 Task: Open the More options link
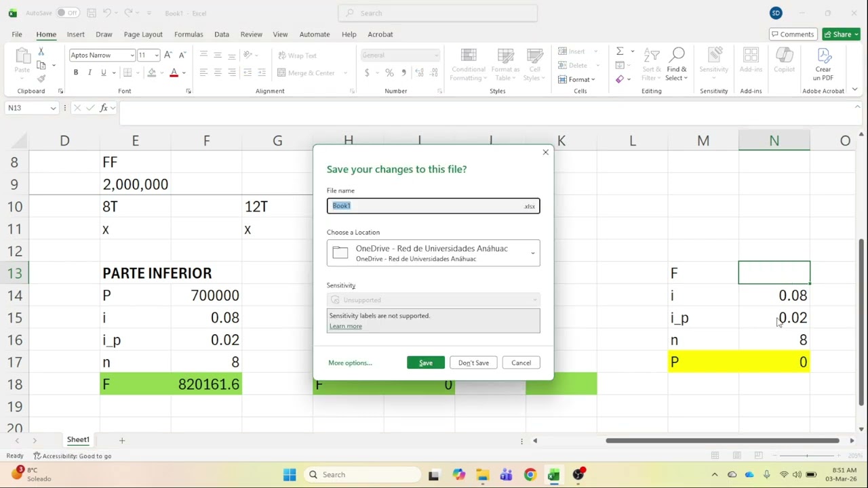[350, 363]
